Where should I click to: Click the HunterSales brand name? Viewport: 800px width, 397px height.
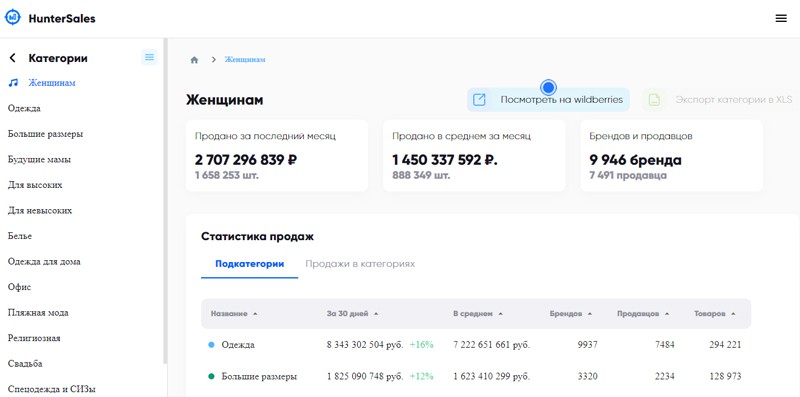[x=62, y=18]
